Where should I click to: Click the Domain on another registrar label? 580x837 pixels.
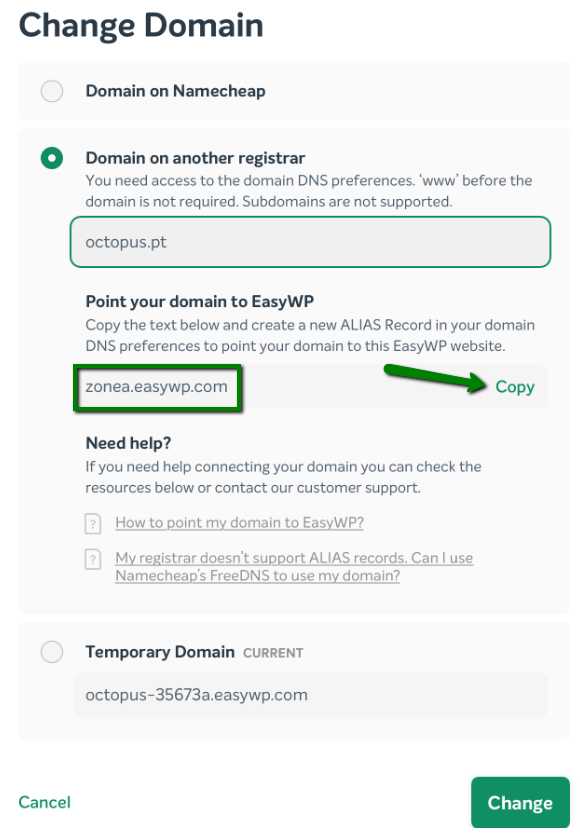pos(195,158)
